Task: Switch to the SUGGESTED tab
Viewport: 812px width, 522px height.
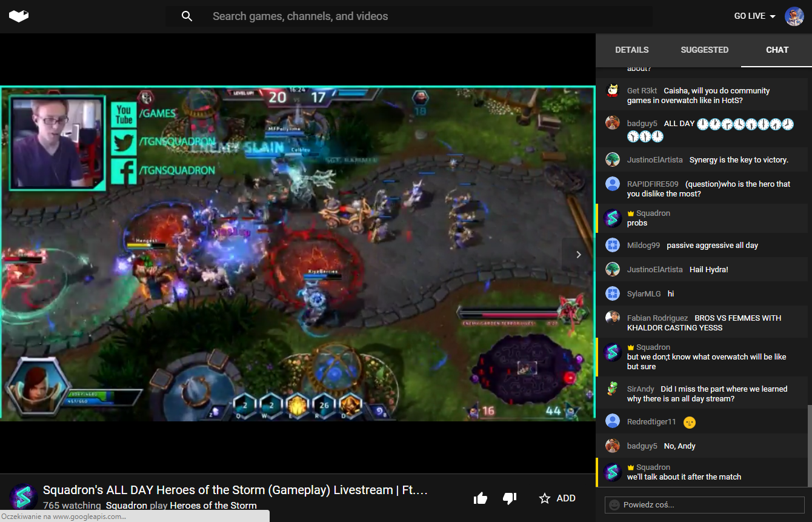Action: (x=704, y=50)
